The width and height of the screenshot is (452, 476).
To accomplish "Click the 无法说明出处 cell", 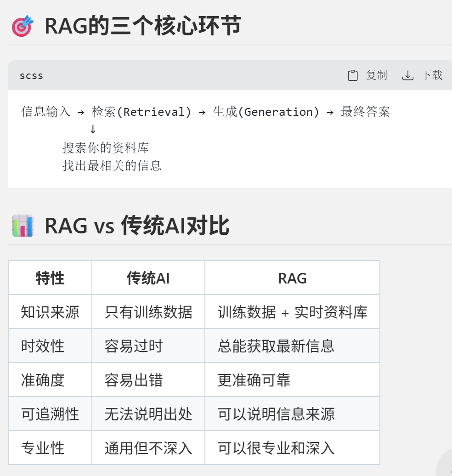I will (x=148, y=414).
